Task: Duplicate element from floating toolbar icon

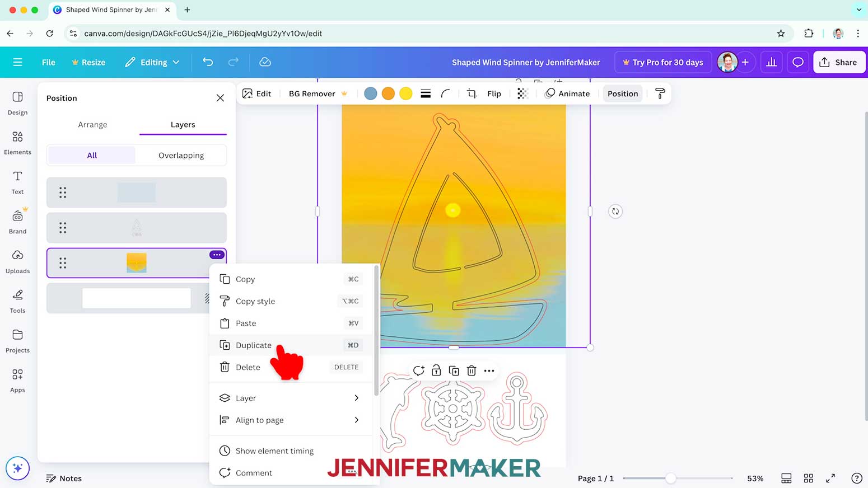Action: (454, 370)
